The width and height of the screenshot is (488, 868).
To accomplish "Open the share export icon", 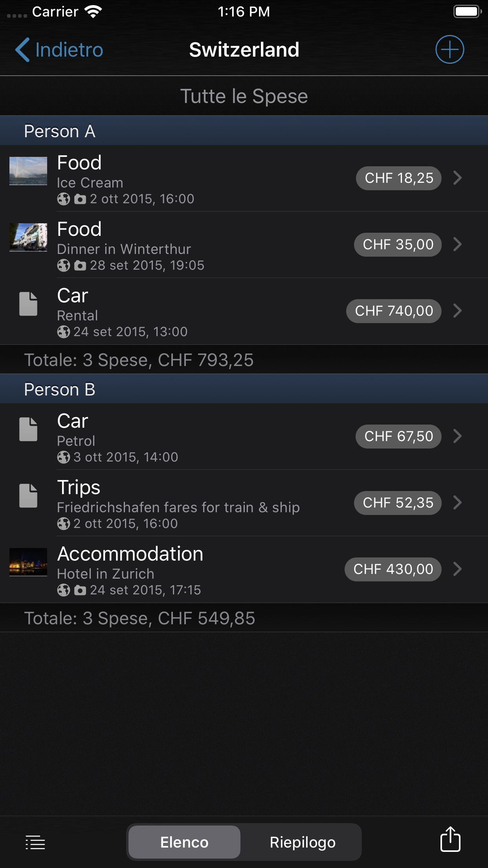I will [450, 839].
